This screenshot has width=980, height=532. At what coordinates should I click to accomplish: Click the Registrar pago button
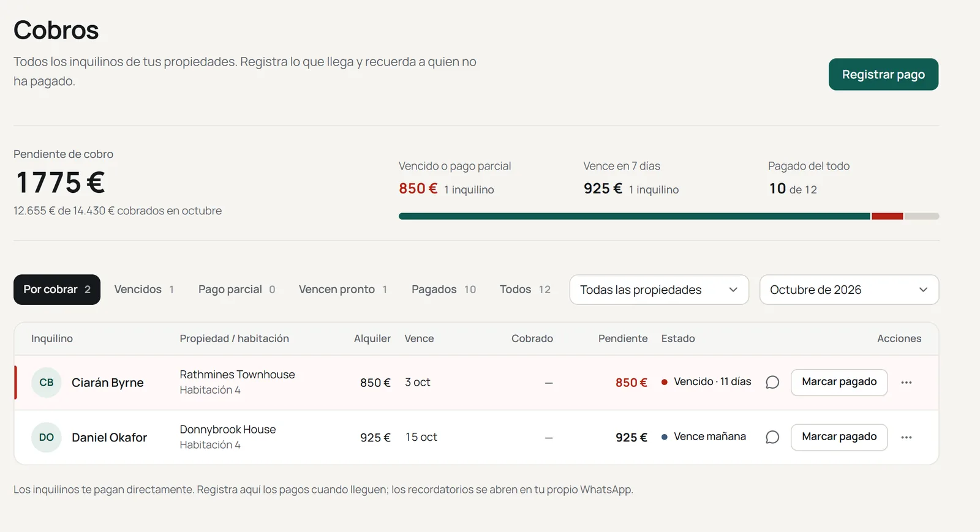[883, 75]
